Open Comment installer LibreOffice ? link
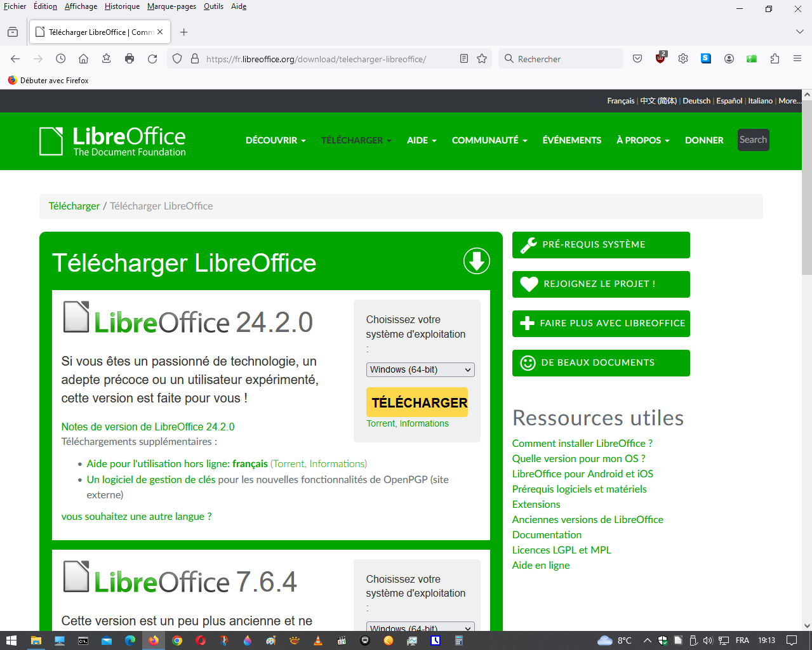The width and height of the screenshot is (812, 650). [x=582, y=443]
